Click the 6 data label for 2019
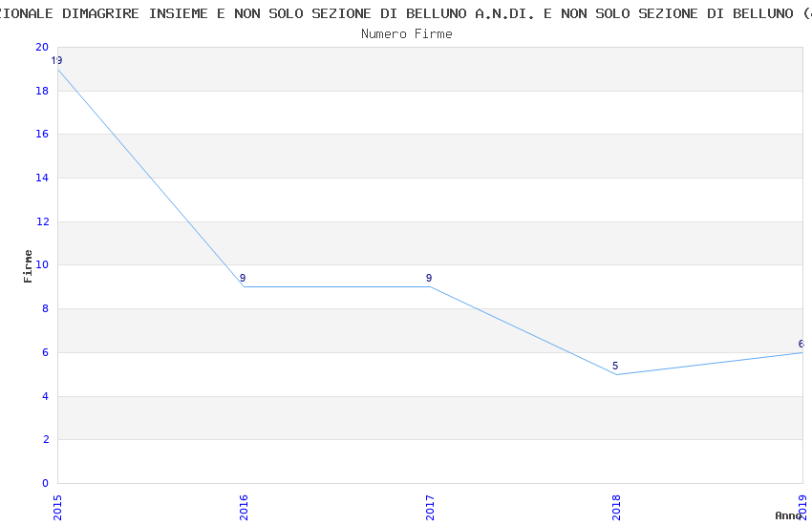This screenshot has width=812, height=525. click(801, 345)
